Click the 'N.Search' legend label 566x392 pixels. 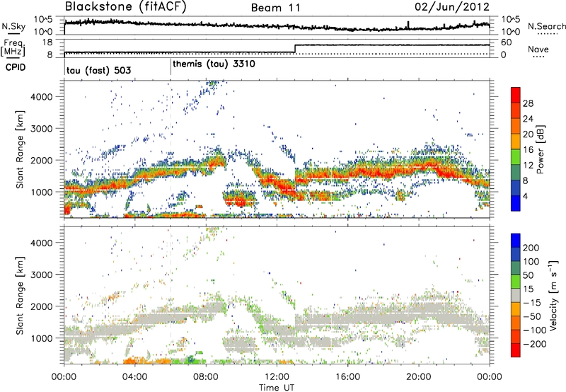[x=546, y=26]
